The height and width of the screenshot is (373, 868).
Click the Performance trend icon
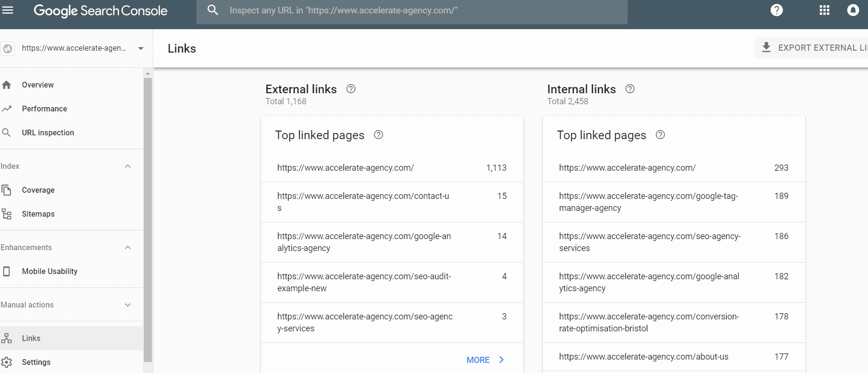coord(7,109)
